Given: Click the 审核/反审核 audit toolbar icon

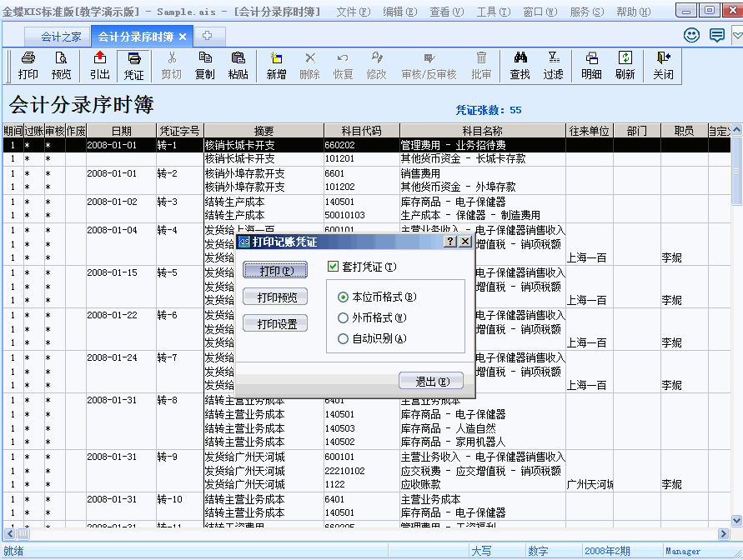Looking at the screenshot, I should tap(429, 66).
